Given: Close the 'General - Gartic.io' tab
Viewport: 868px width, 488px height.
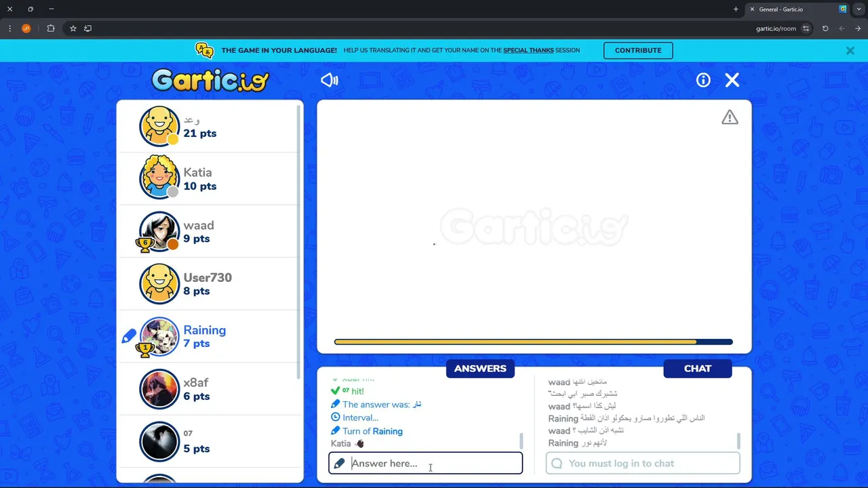Looking at the screenshot, I should pos(752,9).
